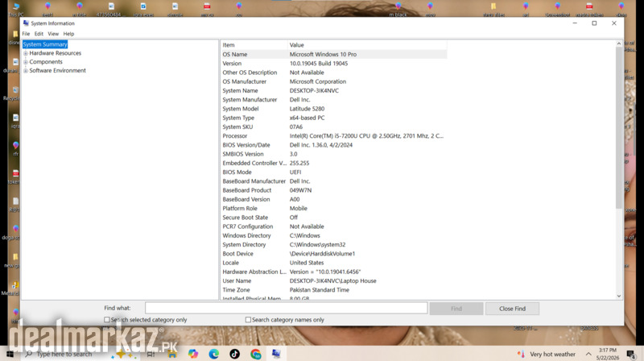Select the BIOS Version/Date row
This screenshot has height=361, width=644.
coord(333,145)
